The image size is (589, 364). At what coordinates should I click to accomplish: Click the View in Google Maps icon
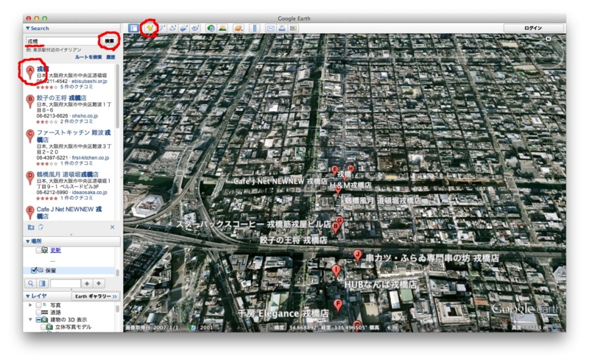pos(293,28)
